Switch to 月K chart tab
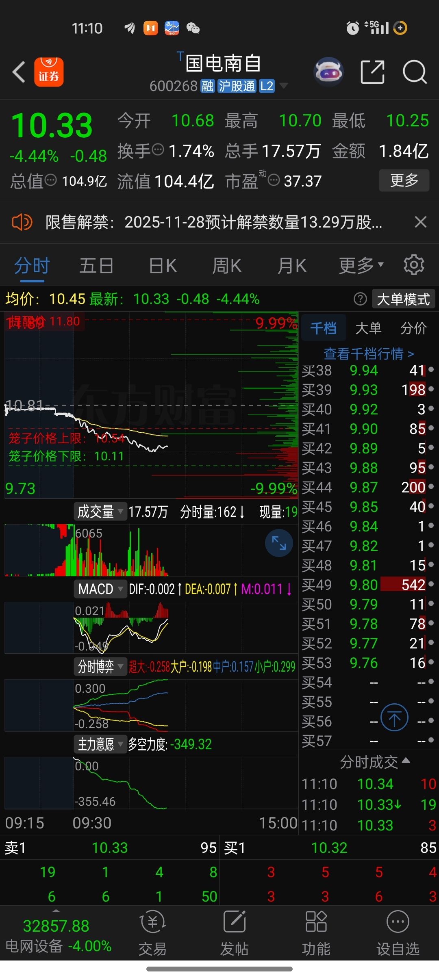Image resolution: width=439 pixels, height=980 pixels. (292, 265)
